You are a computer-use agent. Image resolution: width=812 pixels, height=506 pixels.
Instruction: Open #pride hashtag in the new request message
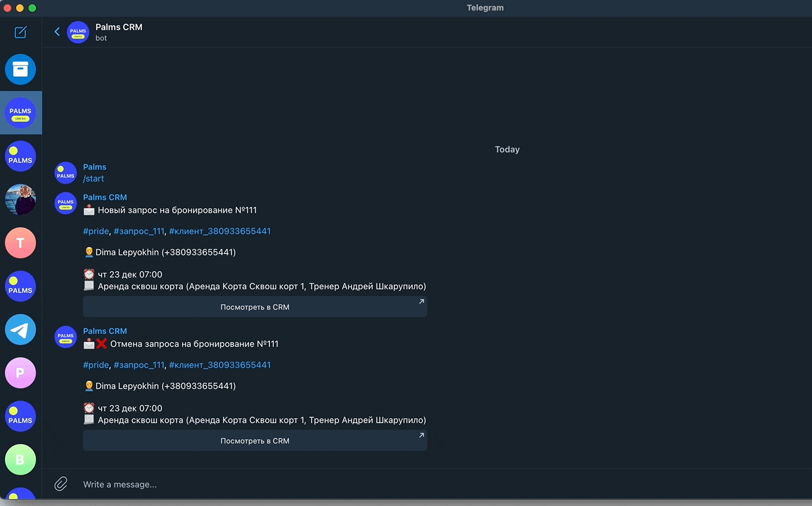[x=96, y=231]
